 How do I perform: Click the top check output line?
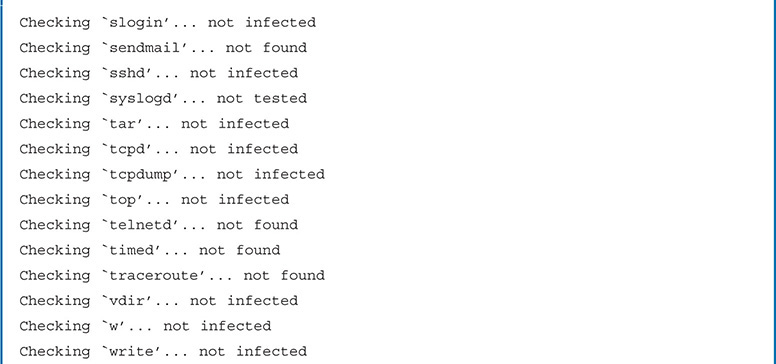pos(154,200)
